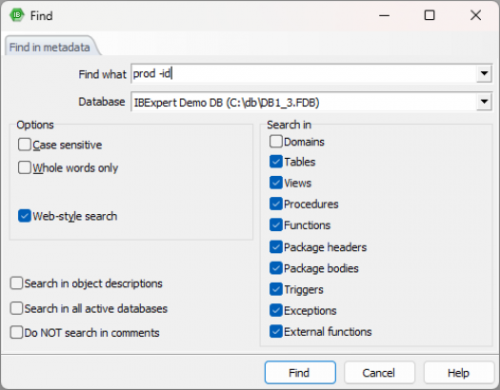Click the IBExpert app icon in title bar

coord(17,15)
